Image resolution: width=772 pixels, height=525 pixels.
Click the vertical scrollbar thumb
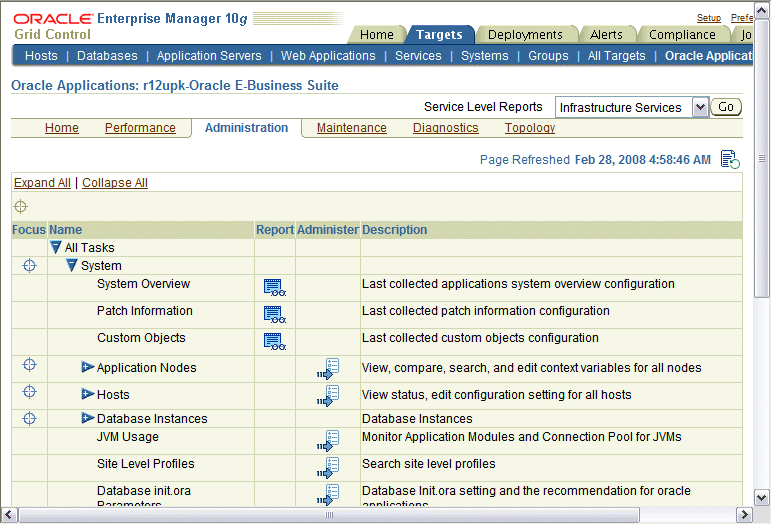(761, 158)
